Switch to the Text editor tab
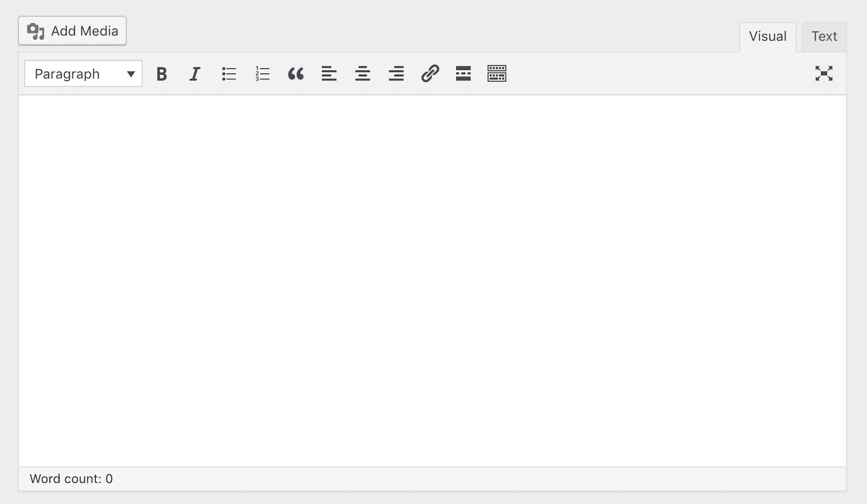The height and width of the screenshot is (504, 867). pyautogui.click(x=824, y=36)
